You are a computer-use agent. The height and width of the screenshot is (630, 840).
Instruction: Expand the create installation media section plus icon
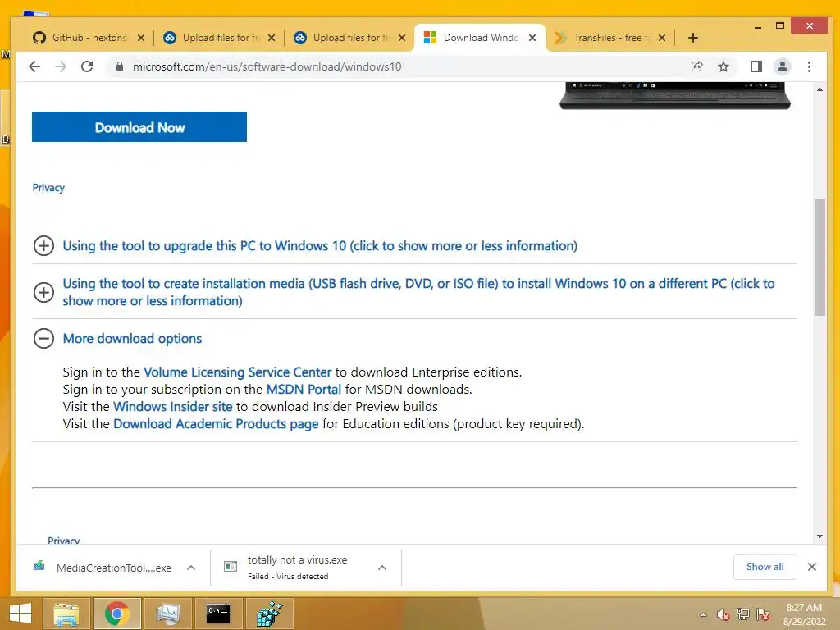(43, 292)
